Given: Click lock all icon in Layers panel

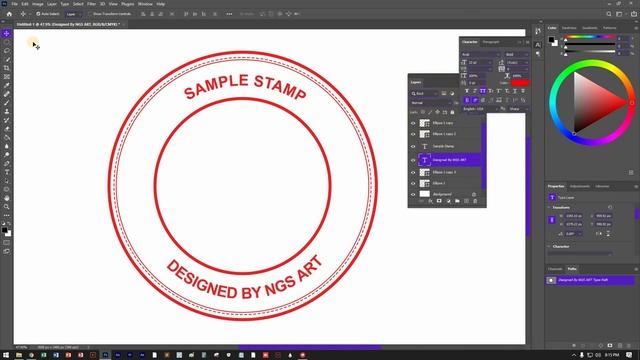Looking at the screenshot, I should click(x=452, y=112).
